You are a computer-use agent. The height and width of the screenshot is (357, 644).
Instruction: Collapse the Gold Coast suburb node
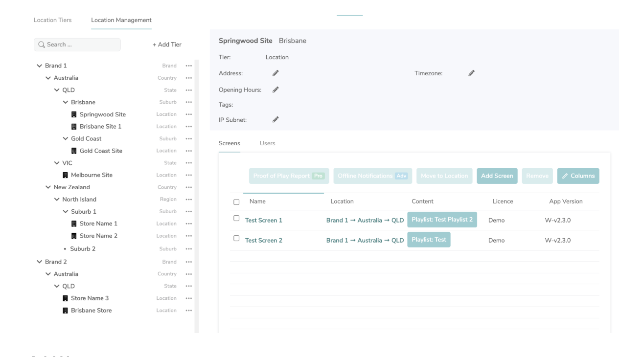[x=66, y=139]
